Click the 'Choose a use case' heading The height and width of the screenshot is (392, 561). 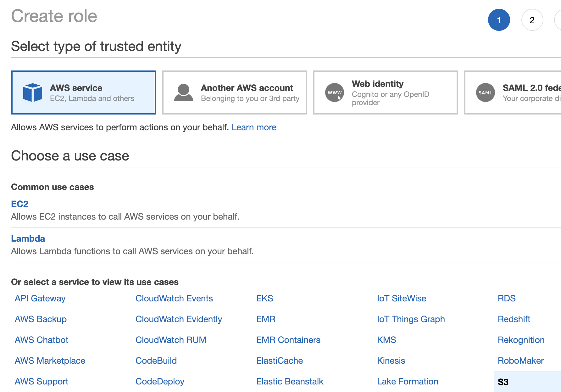tap(70, 156)
